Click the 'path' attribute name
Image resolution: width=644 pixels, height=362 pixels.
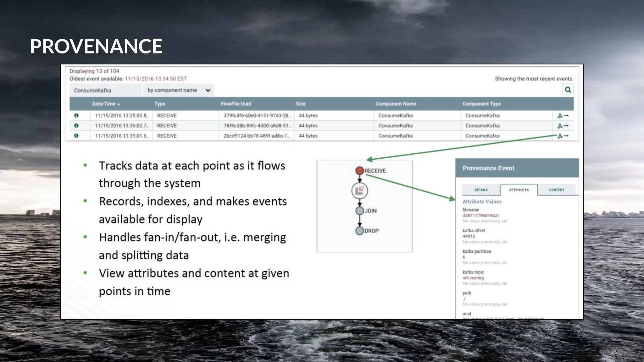[467, 293]
